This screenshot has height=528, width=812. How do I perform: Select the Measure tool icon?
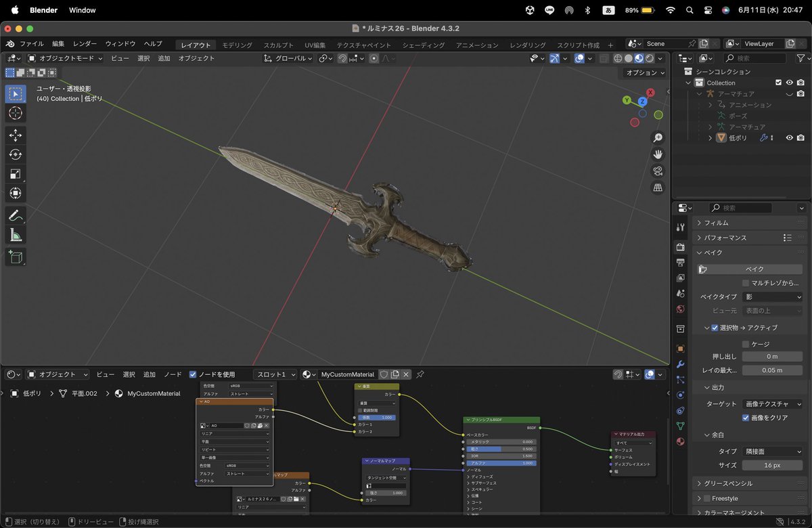(16, 234)
